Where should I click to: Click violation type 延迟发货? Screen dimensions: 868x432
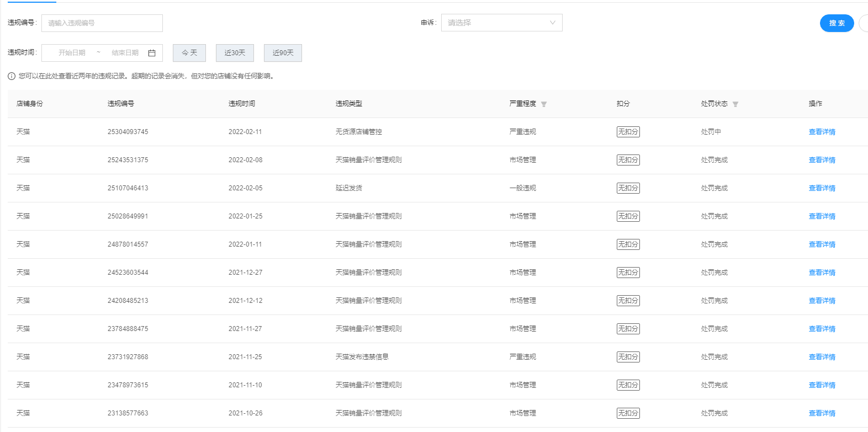[349, 188]
